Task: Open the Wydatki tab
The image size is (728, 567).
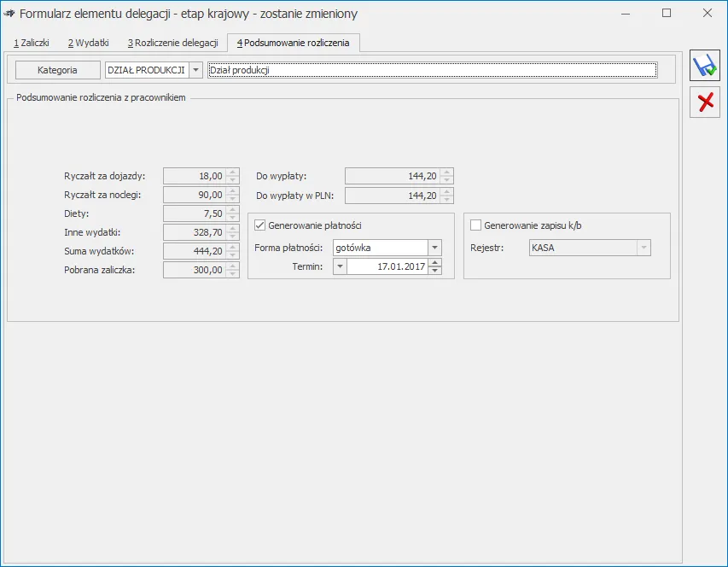Action: (x=88, y=42)
